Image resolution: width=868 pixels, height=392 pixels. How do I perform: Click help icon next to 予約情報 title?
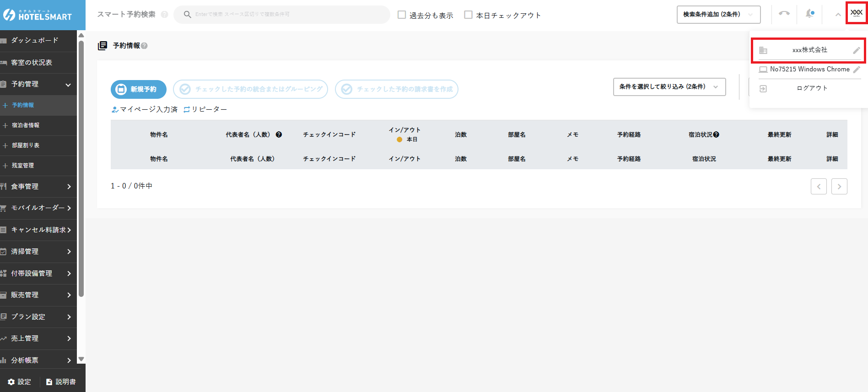[144, 46]
